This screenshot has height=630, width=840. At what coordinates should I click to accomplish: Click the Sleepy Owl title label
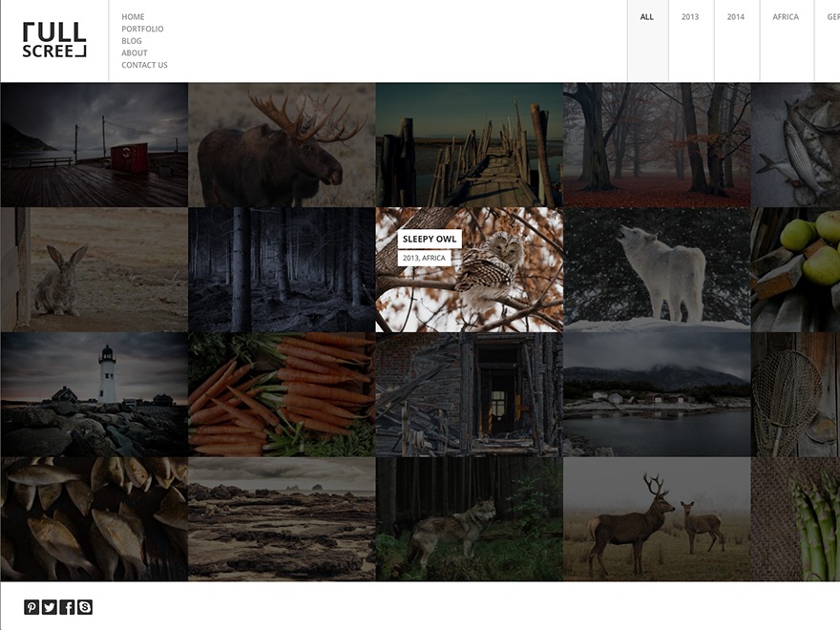pyautogui.click(x=430, y=239)
